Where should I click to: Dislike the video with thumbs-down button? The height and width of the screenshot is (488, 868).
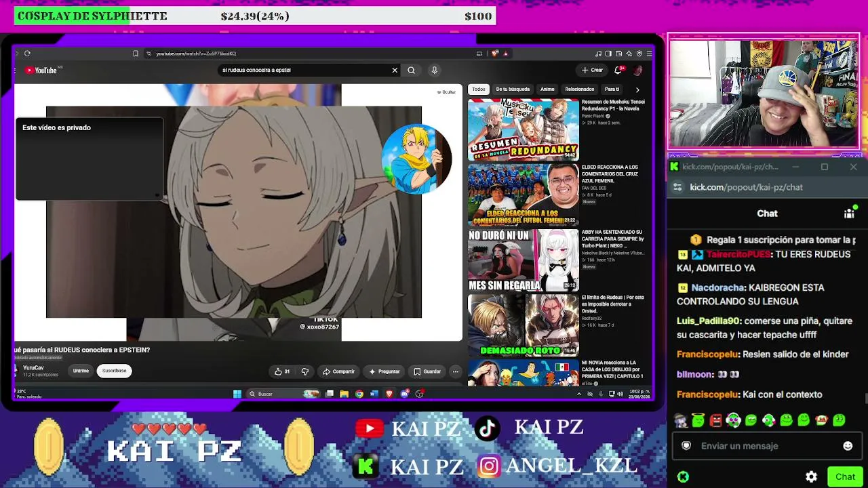(305, 371)
